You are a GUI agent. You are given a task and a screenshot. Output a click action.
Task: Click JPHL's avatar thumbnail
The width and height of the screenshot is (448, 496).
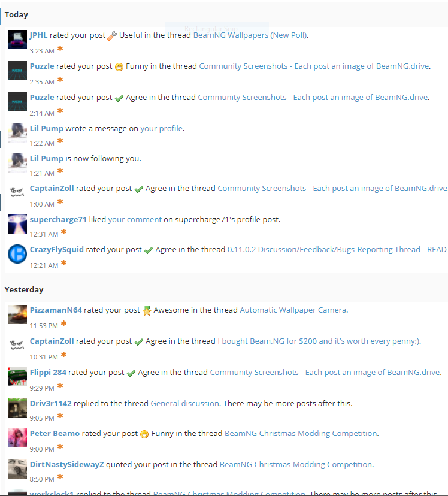click(x=17, y=39)
